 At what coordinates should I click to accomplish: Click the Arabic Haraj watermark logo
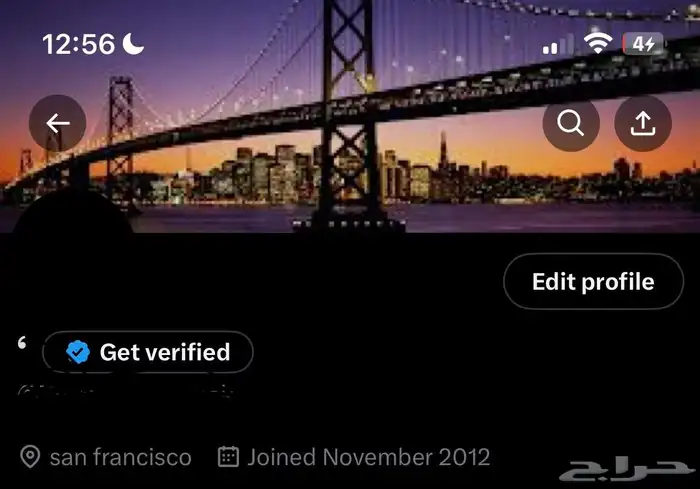click(627, 470)
